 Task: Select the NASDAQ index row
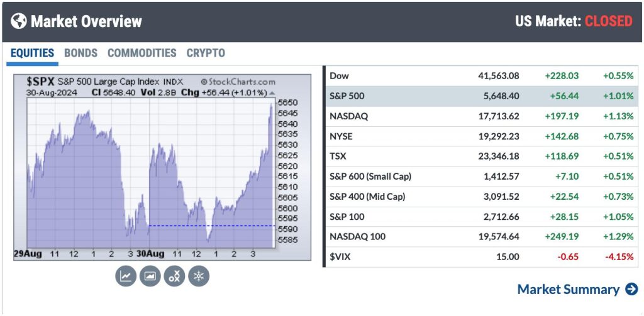pos(480,116)
